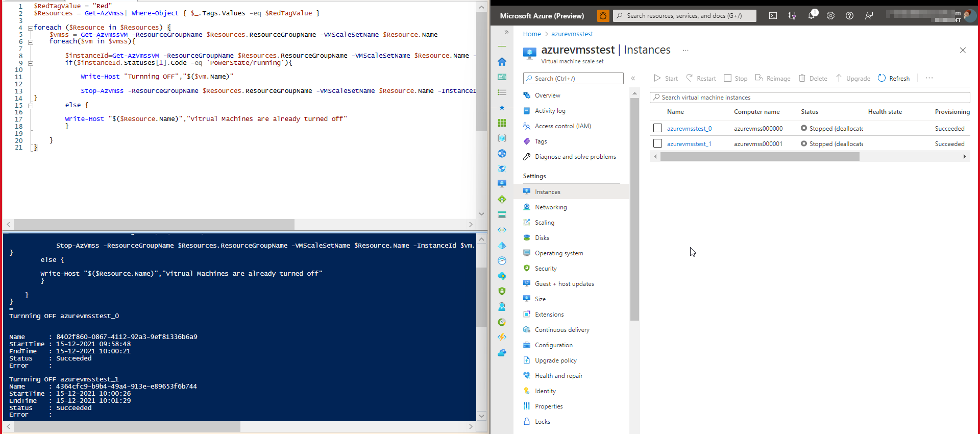Image resolution: width=980 pixels, height=434 pixels.
Task: Select Instances under Settings
Action: pos(571,192)
